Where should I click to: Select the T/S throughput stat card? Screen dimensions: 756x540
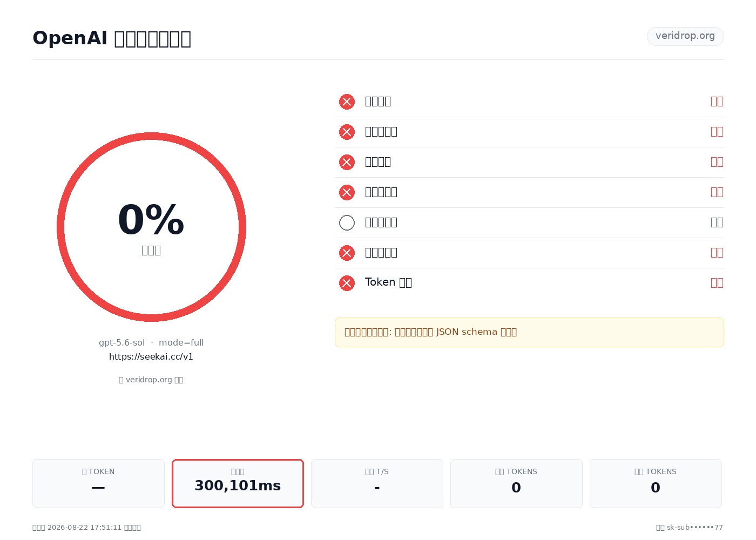click(377, 483)
